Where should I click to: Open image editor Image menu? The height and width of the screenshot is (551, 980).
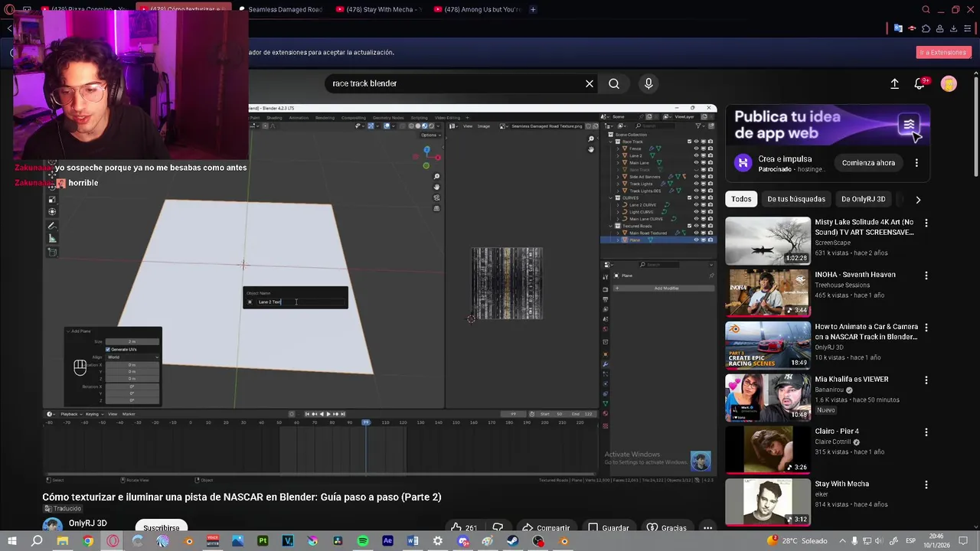[484, 126]
